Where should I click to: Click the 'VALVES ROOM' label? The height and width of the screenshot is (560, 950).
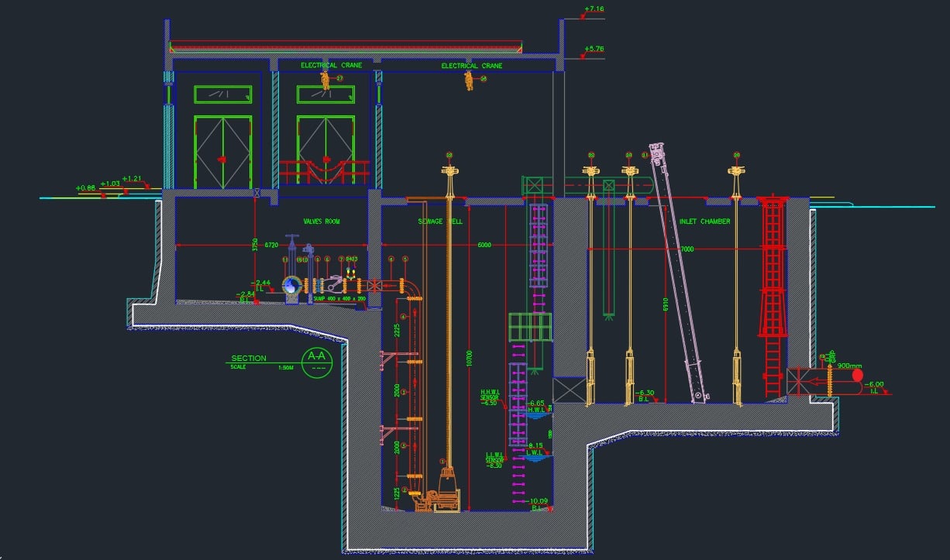tap(321, 222)
